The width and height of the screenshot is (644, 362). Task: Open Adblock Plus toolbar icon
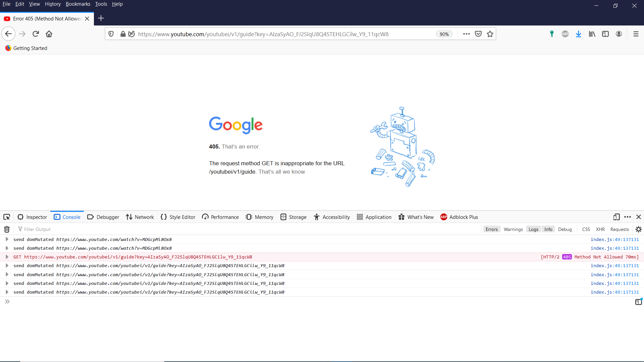tap(565, 34)
